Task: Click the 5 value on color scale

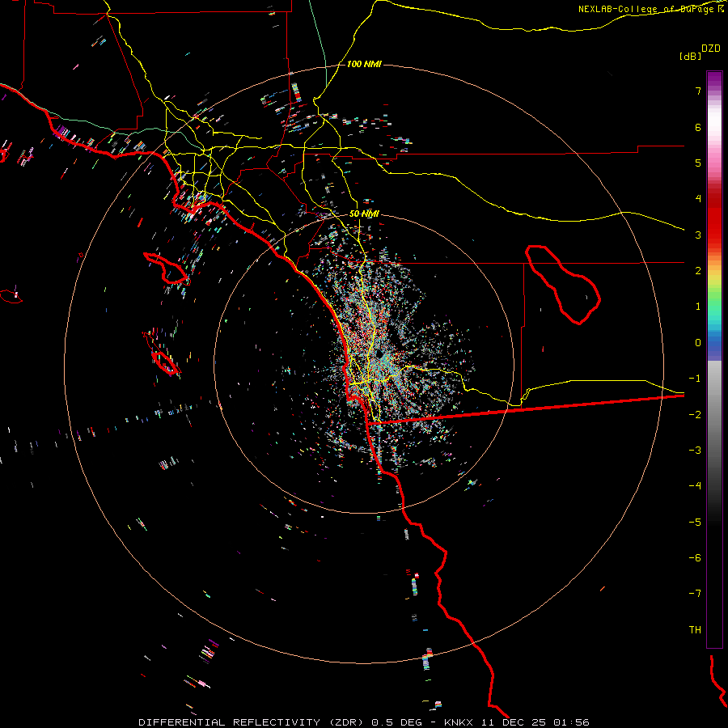Action: click(698, 163)
